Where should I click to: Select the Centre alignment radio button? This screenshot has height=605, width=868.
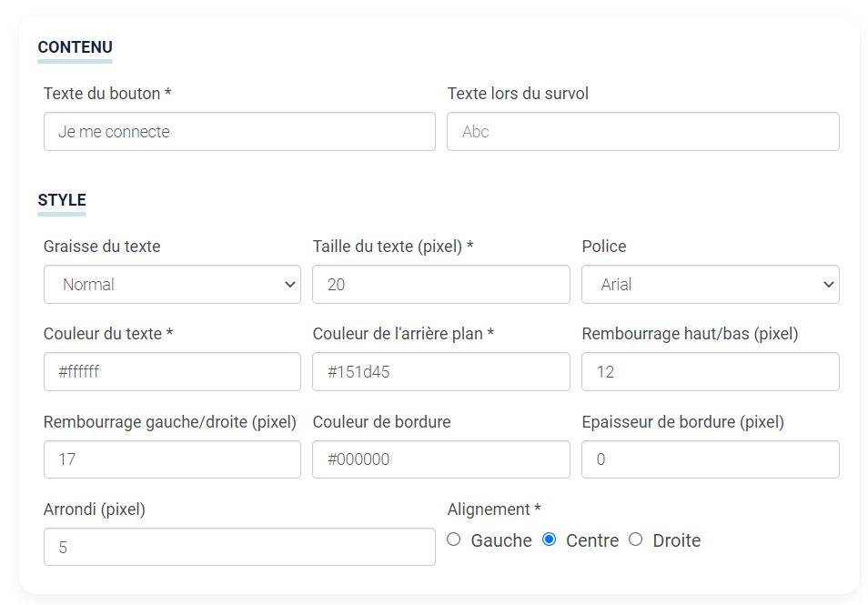(550, 539)
